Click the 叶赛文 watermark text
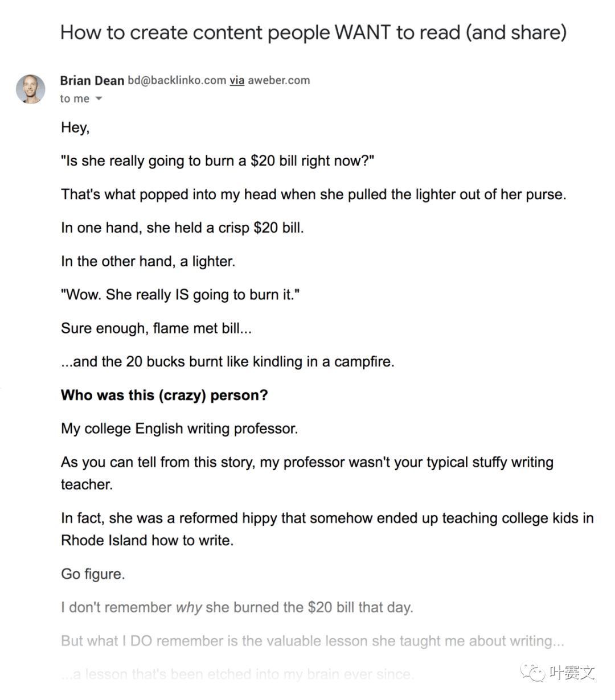 (x=572, y=674)
